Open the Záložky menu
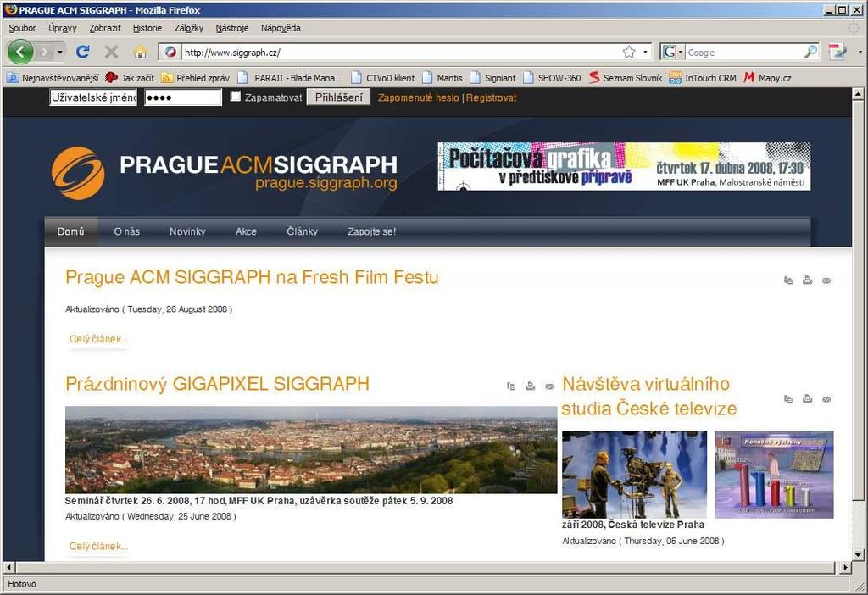Image resolution: width=868 pixels, height=595 pixels. [189, 28]
